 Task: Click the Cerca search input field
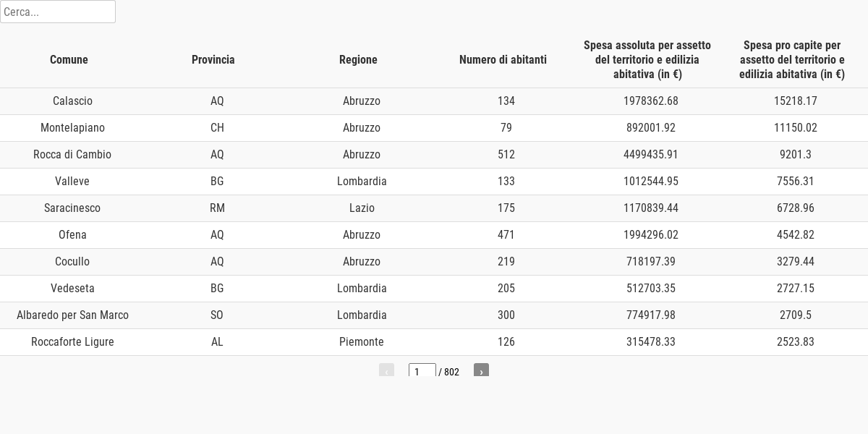(x=58, y=12)
